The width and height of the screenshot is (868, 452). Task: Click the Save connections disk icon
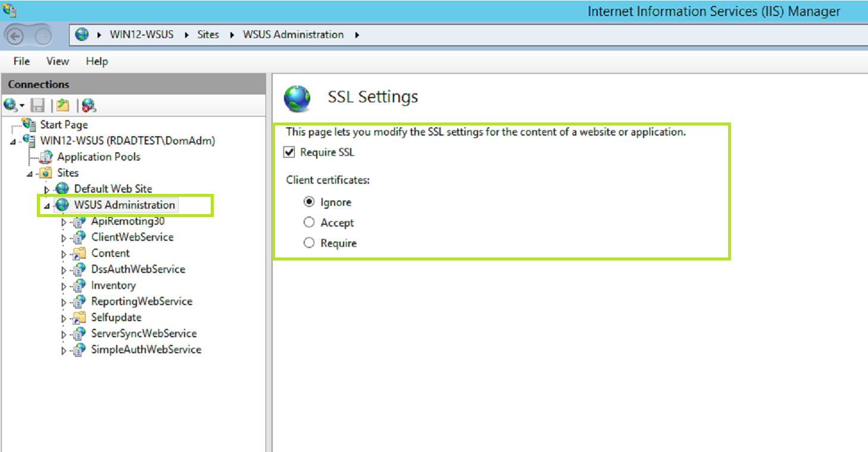(x=38, y=106)
